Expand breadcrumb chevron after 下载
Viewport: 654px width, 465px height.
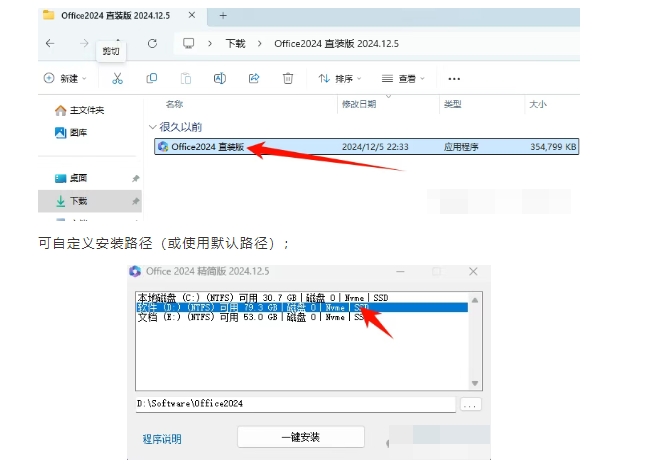tap(259, 43)
